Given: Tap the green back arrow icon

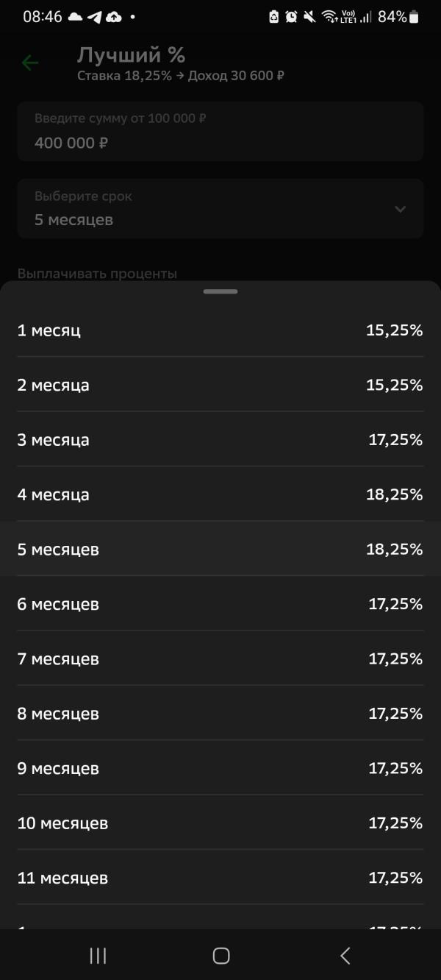Looking at the screenshot, I should click(x=29, y=63).
